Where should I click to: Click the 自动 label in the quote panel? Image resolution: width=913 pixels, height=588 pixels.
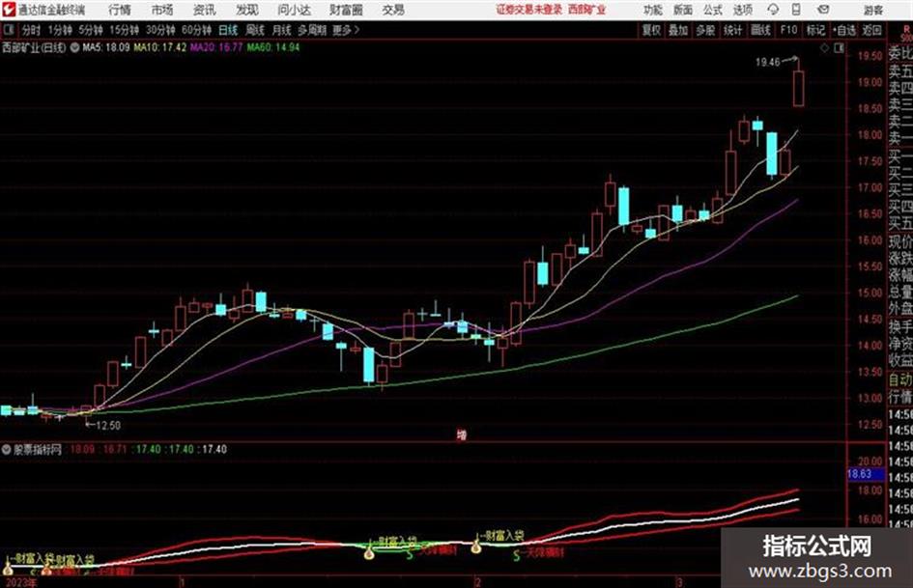pyautogui.click(x=900, y=380)
